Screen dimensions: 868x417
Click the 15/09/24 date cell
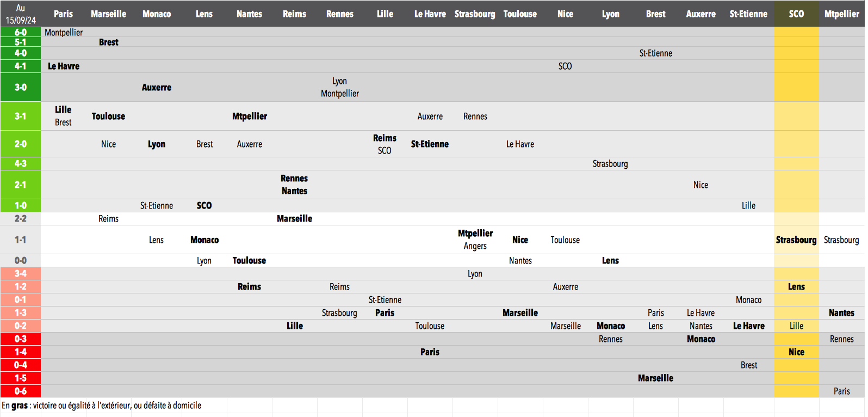[x=21, y=20]
